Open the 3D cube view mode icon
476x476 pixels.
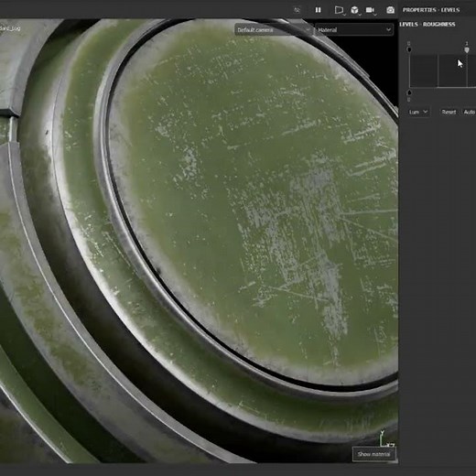pyautogui.click(x=354, y=10)
